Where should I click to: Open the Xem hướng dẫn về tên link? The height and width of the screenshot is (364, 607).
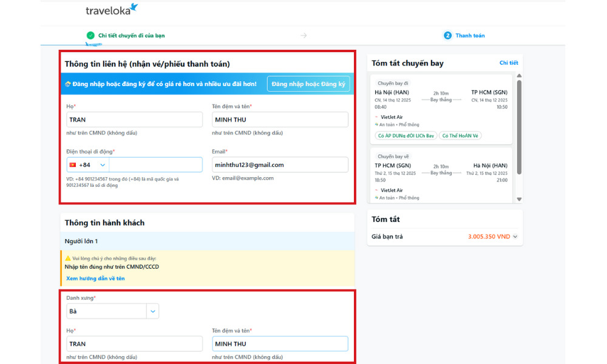pyautogui.click(x=95, y=278)
